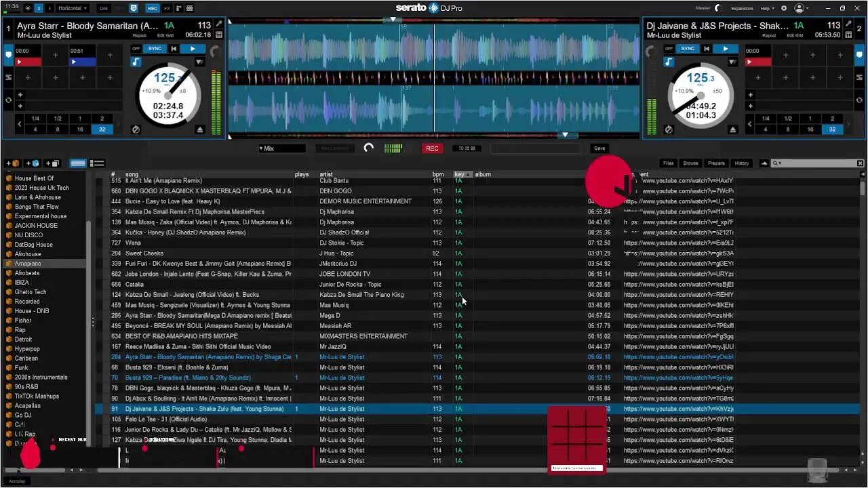The image size is (868, 488).
Task: Start recording with red REC button
Action: click(x=432, y=148)
